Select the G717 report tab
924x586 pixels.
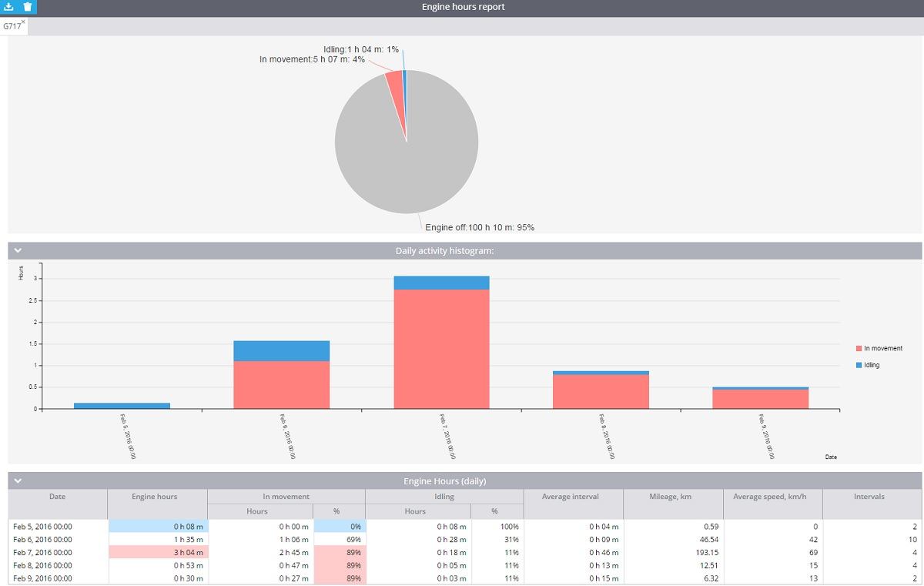tap(12, 26)
